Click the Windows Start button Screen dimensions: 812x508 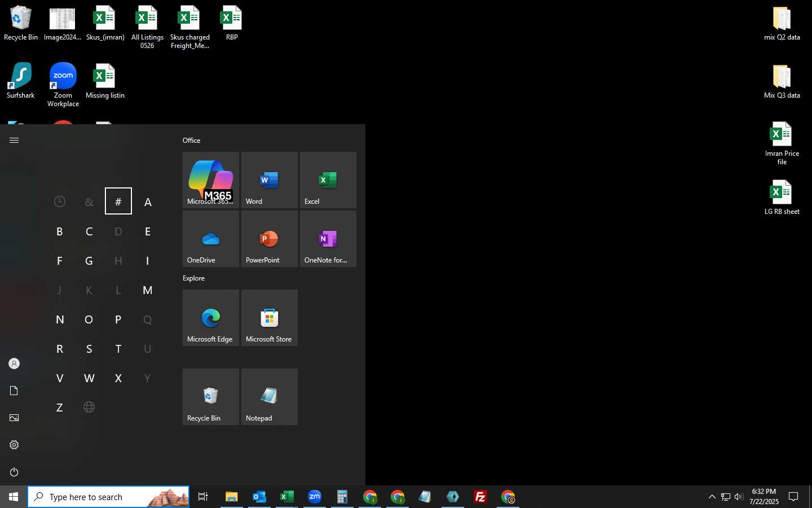tap(14, 497)
